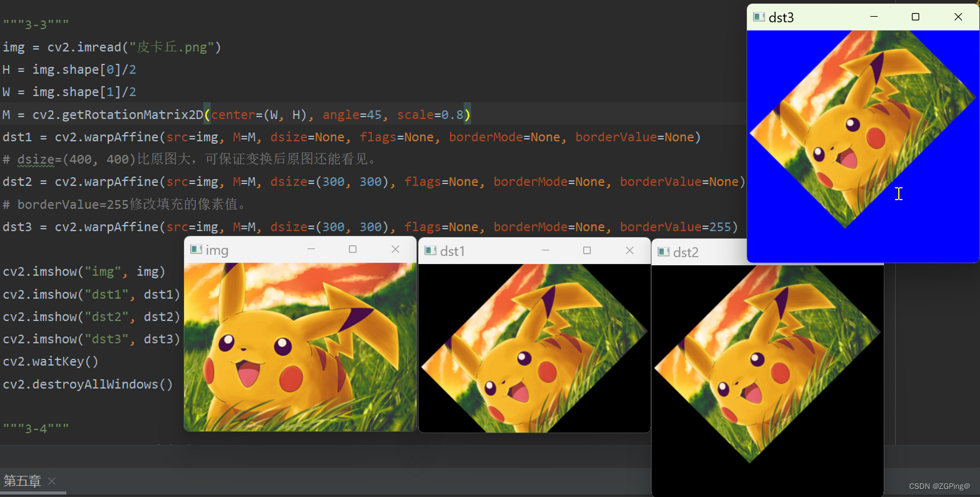This screenshot has width=980, height=497.
Task: Click the cv2.imshow("dst3", dst3) line
Action: pyautogui.click(x=92, y=339)
